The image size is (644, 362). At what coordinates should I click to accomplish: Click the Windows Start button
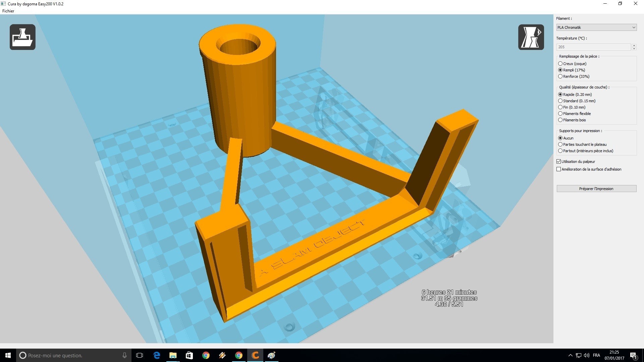pyautogui.click(x=8, y=355)
